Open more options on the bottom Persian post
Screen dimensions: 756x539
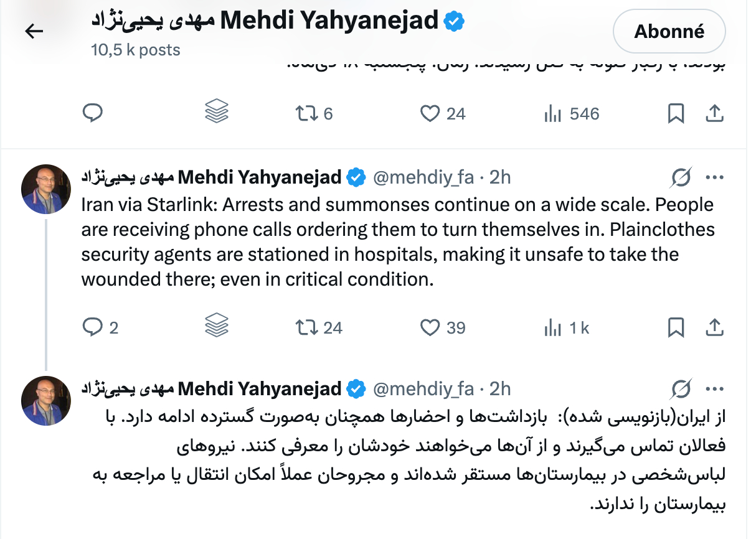(x=715, y=390)
